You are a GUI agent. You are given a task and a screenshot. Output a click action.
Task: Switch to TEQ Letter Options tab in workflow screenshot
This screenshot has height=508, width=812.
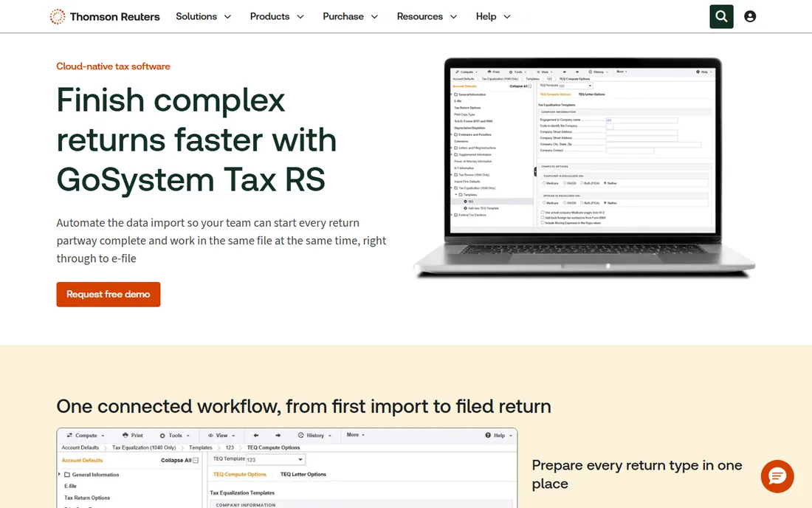(x=303, y=474)
